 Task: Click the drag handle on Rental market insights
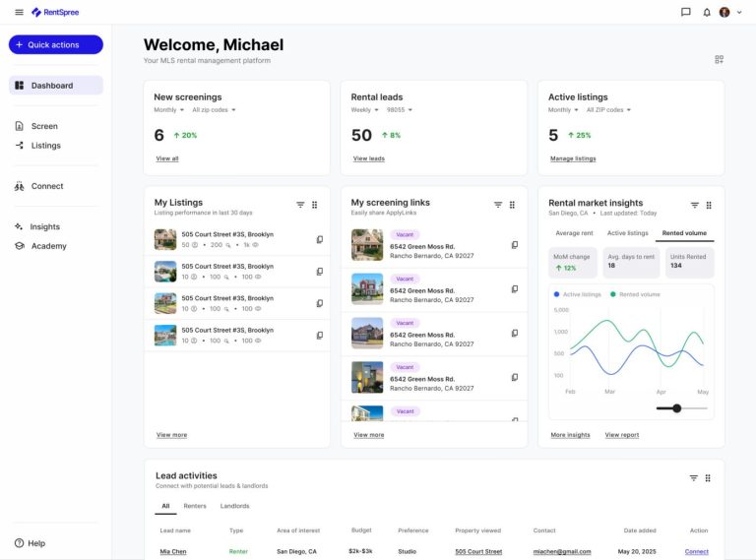coord(709,205)
